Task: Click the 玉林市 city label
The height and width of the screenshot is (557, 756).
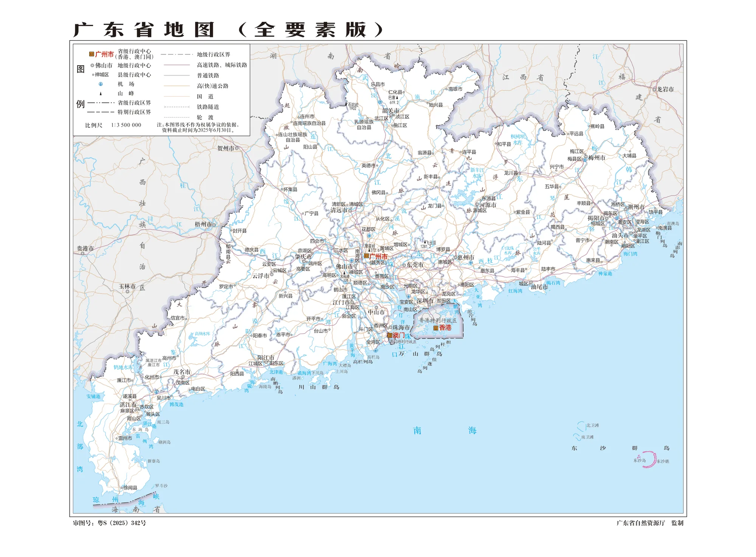Action: pyautogui.click(x=127, y=286)
